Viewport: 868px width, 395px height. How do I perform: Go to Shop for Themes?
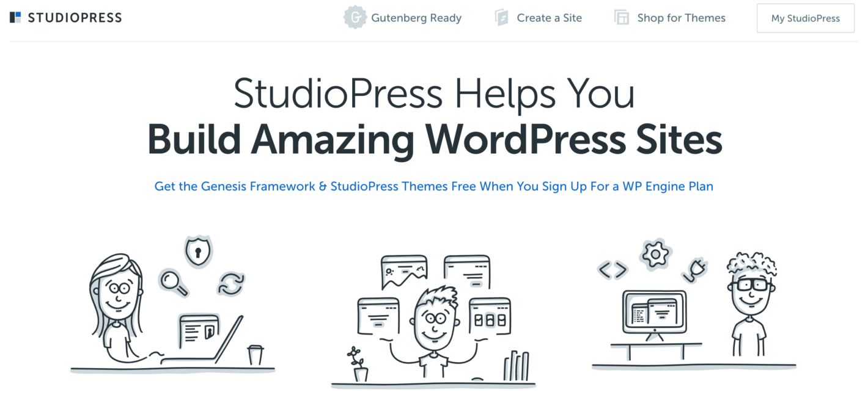[x=681, y=18]
